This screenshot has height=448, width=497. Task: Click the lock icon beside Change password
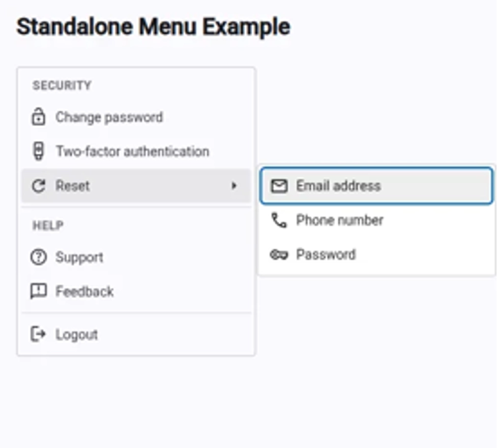[x=38, y=117]
